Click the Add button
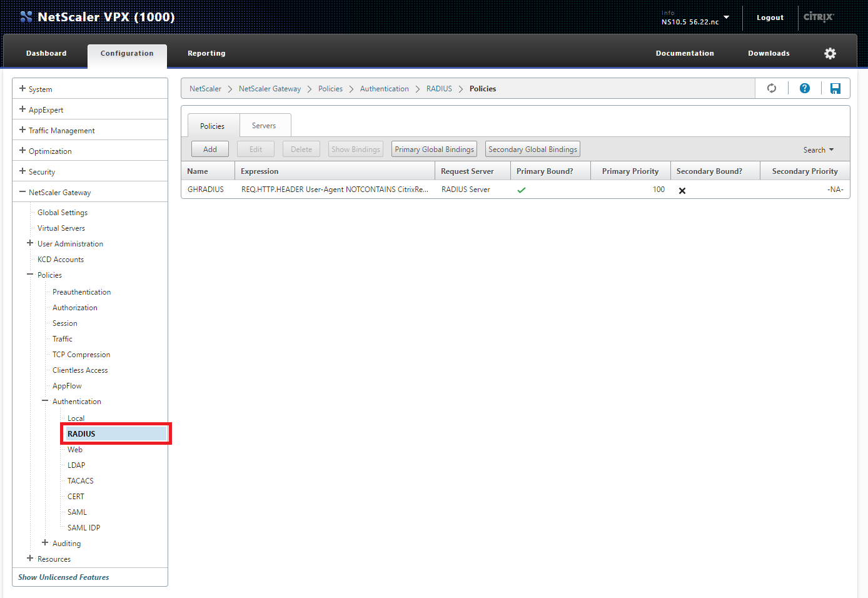The width and height of the screenshot is (868, 598). tap(210, 149)
